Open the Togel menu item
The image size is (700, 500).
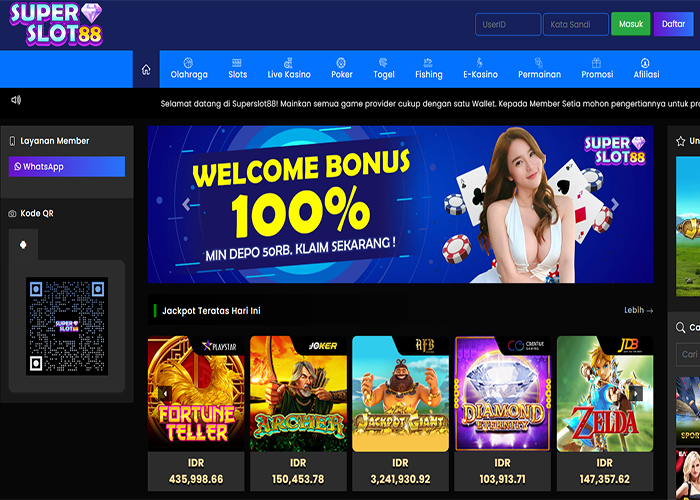[x=383, y=69]
